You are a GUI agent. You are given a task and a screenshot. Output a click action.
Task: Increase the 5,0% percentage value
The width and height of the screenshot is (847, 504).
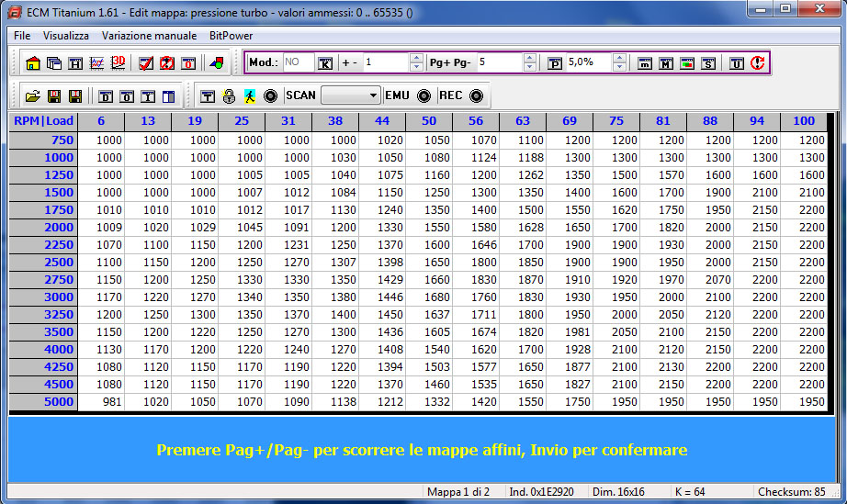coord(619,58)
